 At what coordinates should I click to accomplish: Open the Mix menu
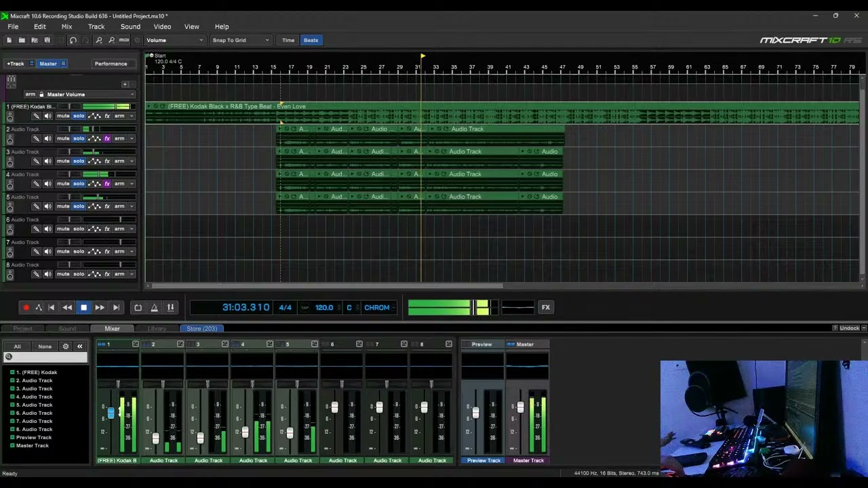point(66,26)
